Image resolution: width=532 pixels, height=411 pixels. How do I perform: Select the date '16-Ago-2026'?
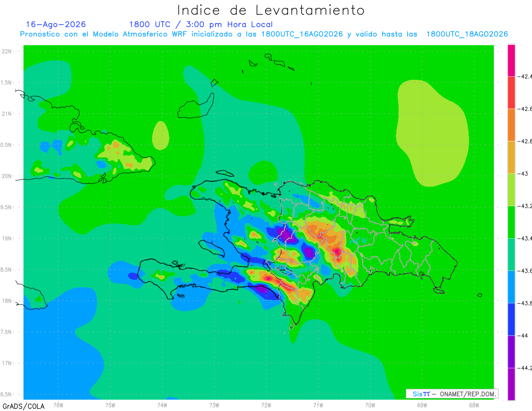coord(56,24)
